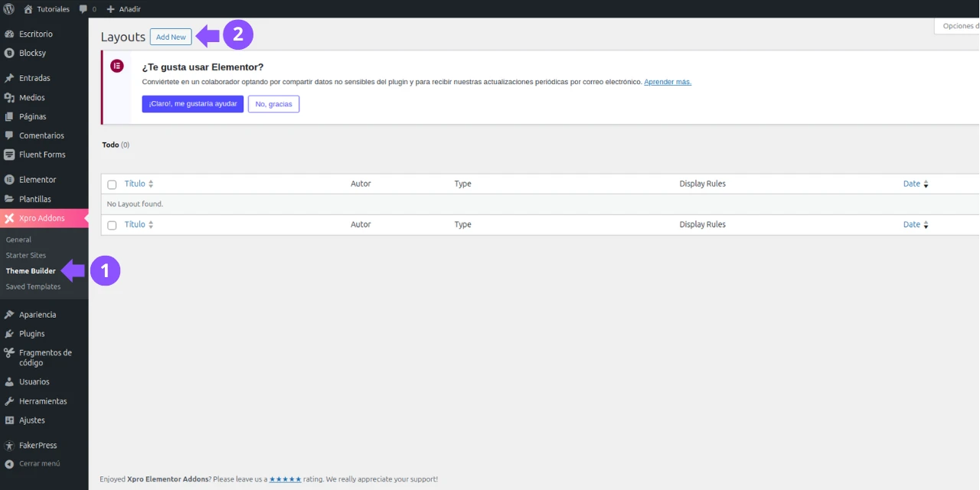Tick select-all checkbox in table footer
This screenshot has height=490, width=980.
[x=112, y=225]
